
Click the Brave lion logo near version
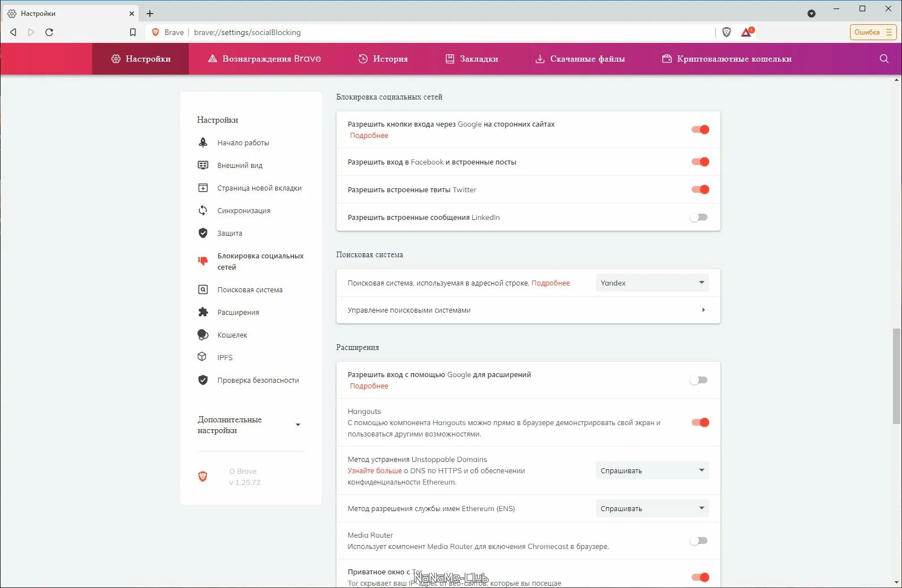pos(202,477)
